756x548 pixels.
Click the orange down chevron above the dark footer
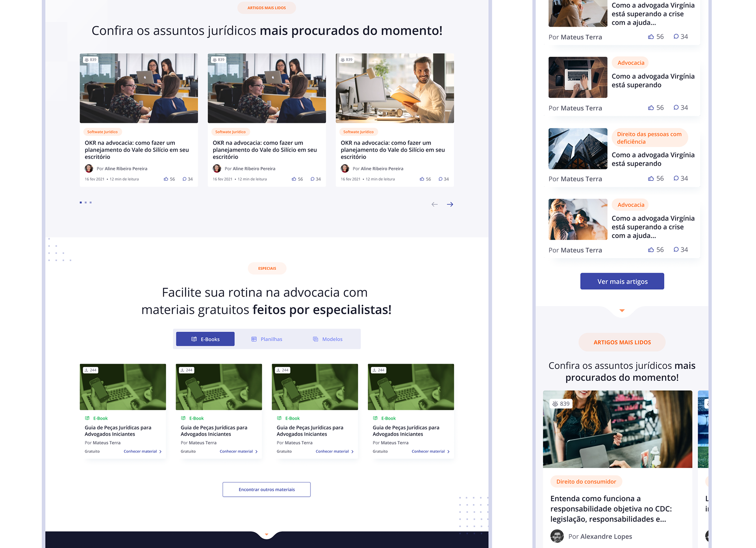click(x=267, y=535)
